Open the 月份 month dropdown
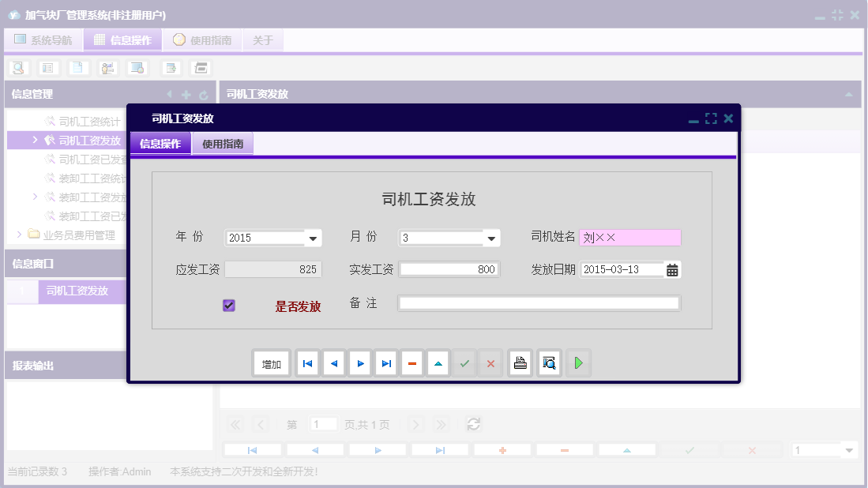The height and width of the screenshot is (488, 868). (x=491, y=237)
